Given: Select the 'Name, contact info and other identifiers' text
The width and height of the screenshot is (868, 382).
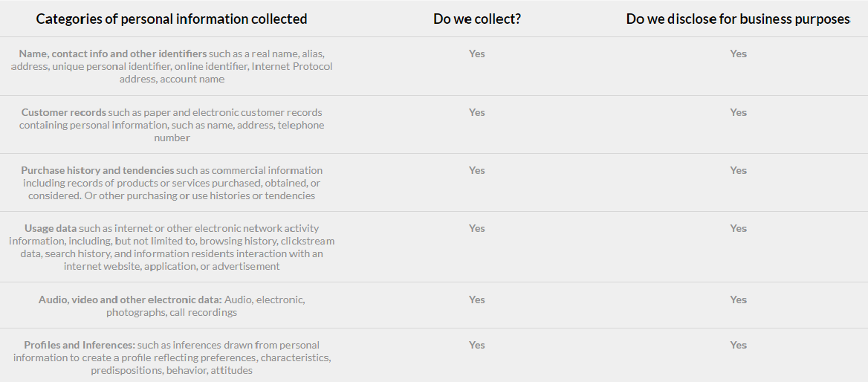Looking at the screenshot, I should click(172, 66).
